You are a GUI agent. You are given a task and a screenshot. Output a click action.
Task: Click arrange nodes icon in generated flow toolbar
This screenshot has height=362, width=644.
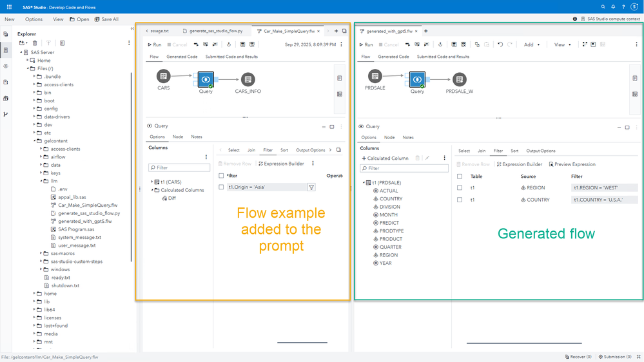coord(585,44)
